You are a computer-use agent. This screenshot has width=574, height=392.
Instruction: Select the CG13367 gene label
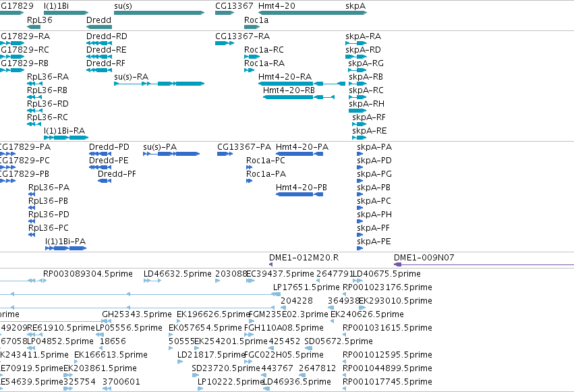(234, 6)
